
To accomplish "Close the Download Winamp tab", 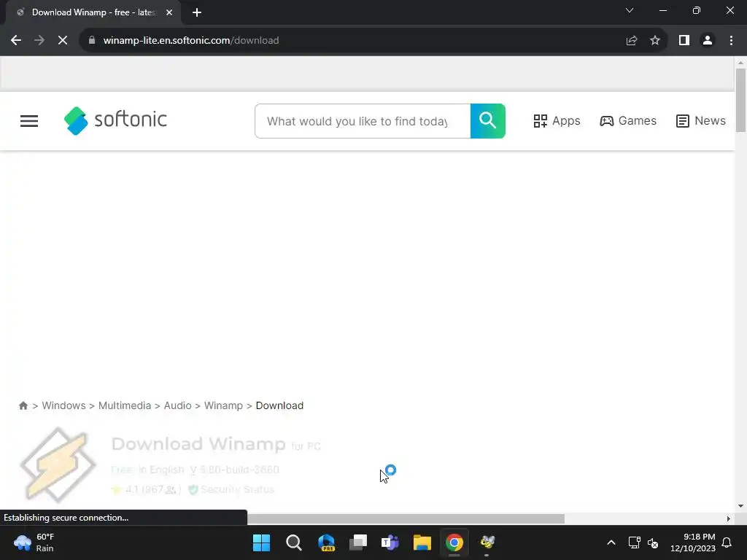I will coord(169,12).
